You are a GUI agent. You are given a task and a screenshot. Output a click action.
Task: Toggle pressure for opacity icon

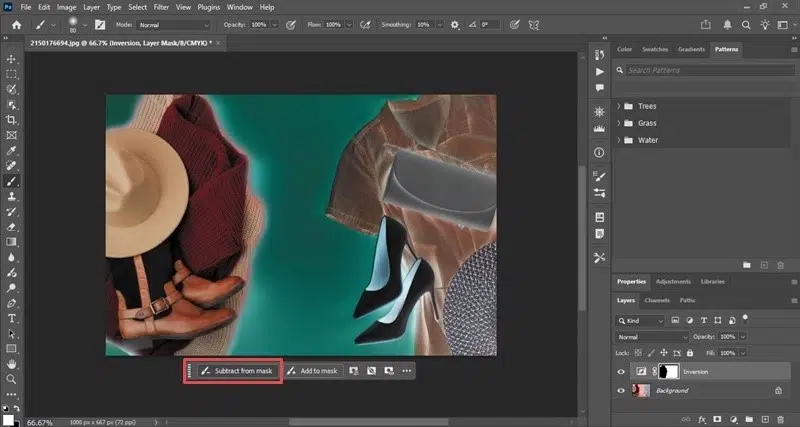click(x=291, y=24)
